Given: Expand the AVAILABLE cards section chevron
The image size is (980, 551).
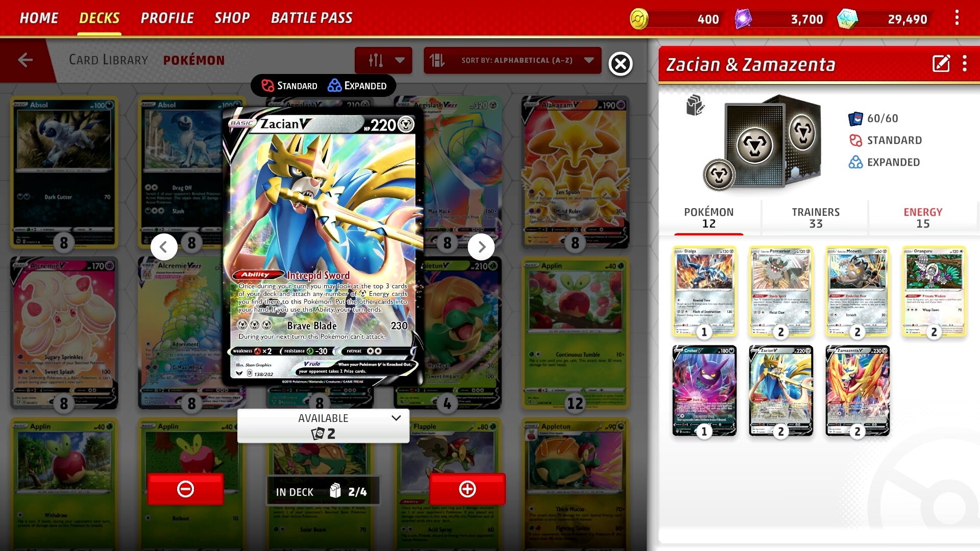Looking at the screenshot, I should [397, 418].
